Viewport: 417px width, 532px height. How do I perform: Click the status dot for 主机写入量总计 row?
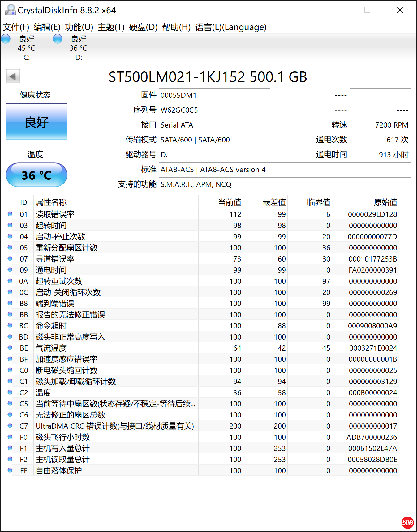click(x=10, y=448)
